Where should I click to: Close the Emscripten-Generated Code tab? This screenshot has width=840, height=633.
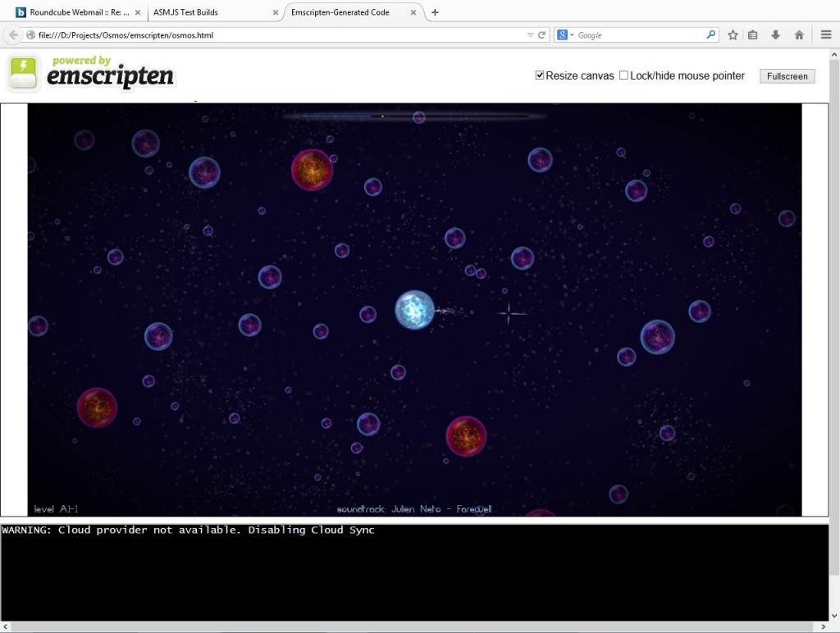tap(413, 12)
